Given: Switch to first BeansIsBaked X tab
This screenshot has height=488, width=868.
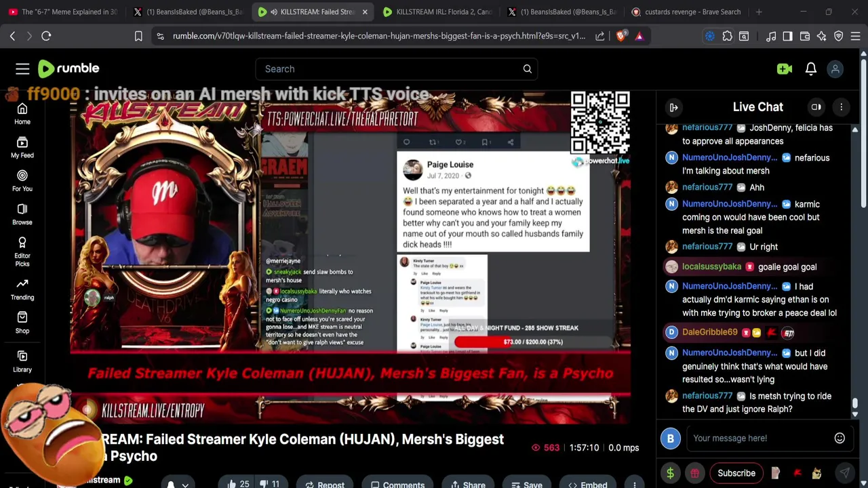Looking at the screenshot, I should pos(188,12).
